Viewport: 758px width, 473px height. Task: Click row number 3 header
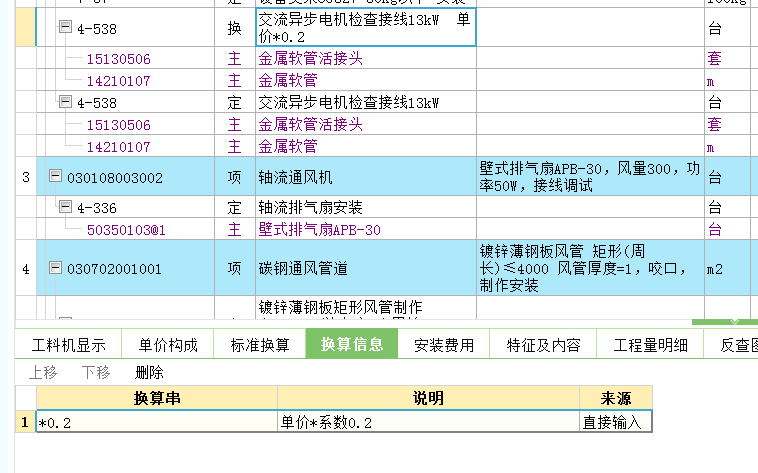[x=26, y=177]
